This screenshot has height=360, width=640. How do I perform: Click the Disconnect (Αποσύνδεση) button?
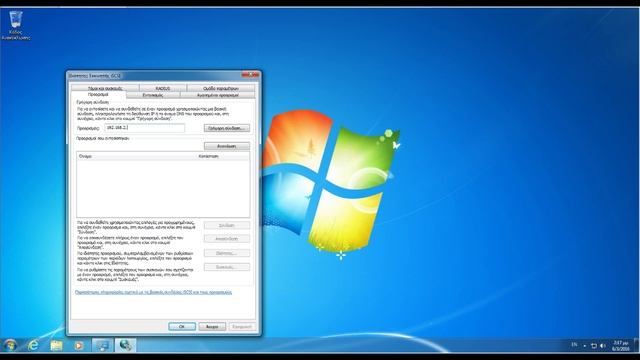click(x=227, y=239)
